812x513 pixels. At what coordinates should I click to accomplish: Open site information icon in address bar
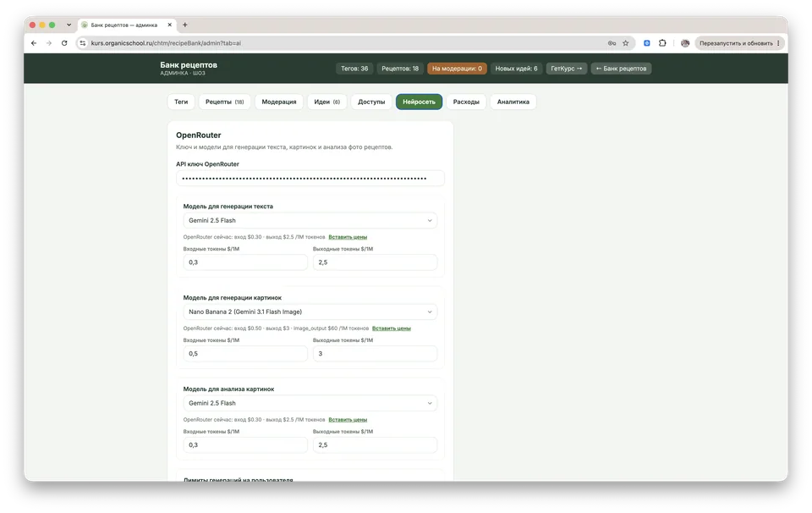(83, 43)
